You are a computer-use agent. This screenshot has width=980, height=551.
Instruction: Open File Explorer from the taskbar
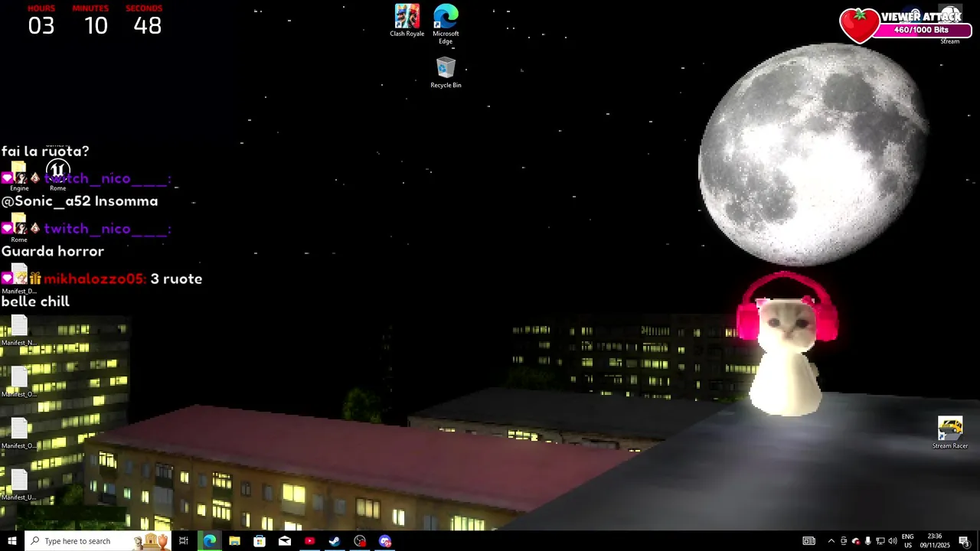click(234, 541)
